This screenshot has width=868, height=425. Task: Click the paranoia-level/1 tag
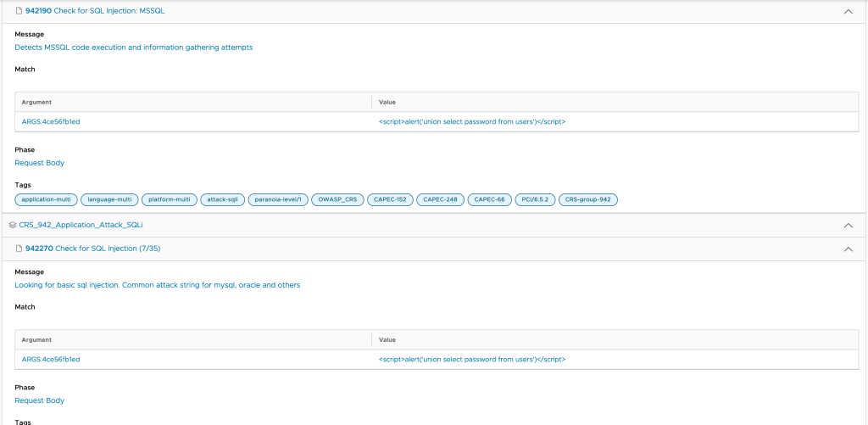click(x=277, y=199)
